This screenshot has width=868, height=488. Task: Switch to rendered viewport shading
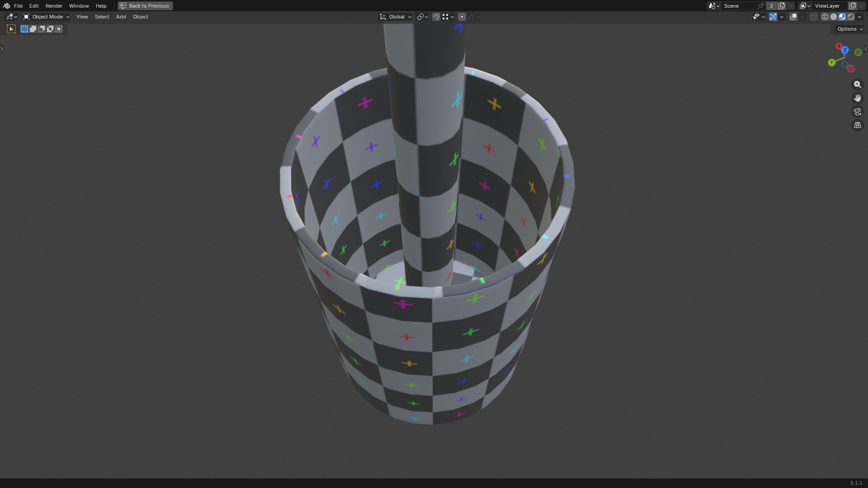851,17
